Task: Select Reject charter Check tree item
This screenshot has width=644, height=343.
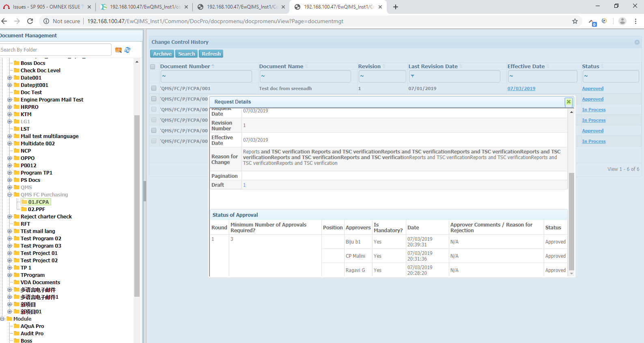Action: click(x=46, y=216)
